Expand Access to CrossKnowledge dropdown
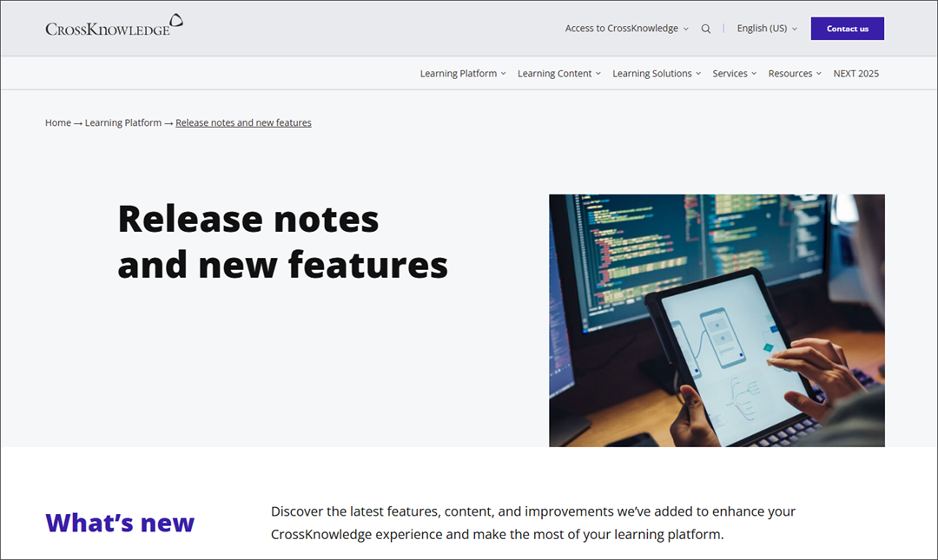Screen dimensions: 938x560 tap(626, 28)
